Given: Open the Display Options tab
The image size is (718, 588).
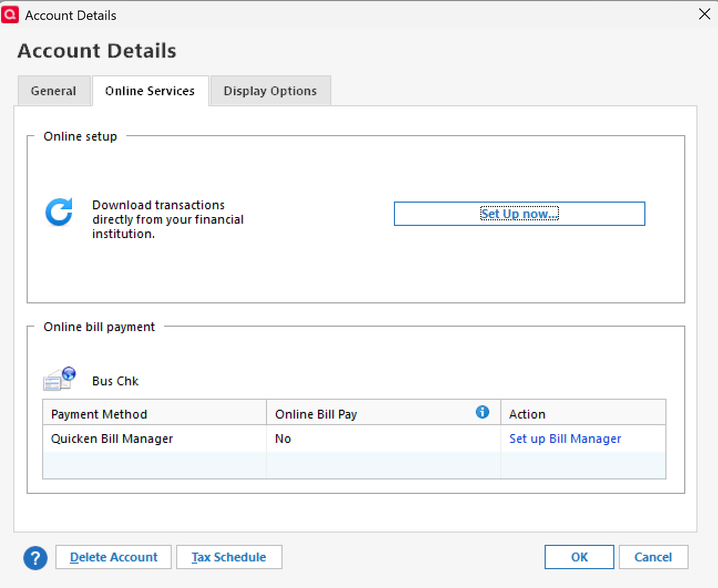Looking at the screenshot, I should pos(270,91).
